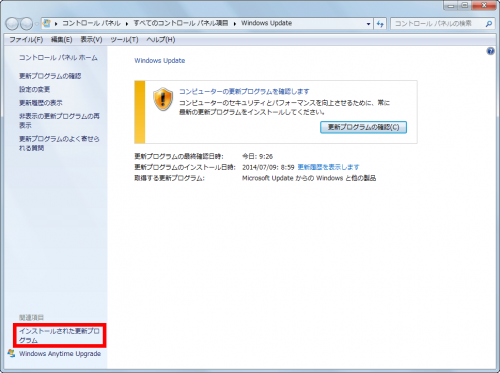Click the text Microsoft Update からの Windows と他の製品
Image resolution: width=500 pixels, height=373 pixels.
pyautogui.click(x=309, y=178)
